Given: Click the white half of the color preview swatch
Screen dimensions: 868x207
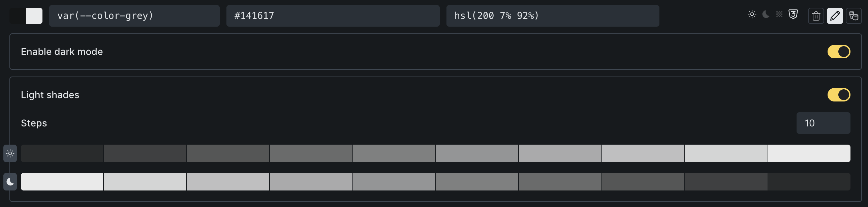Looking at the screenshot, I should [34, 16].
